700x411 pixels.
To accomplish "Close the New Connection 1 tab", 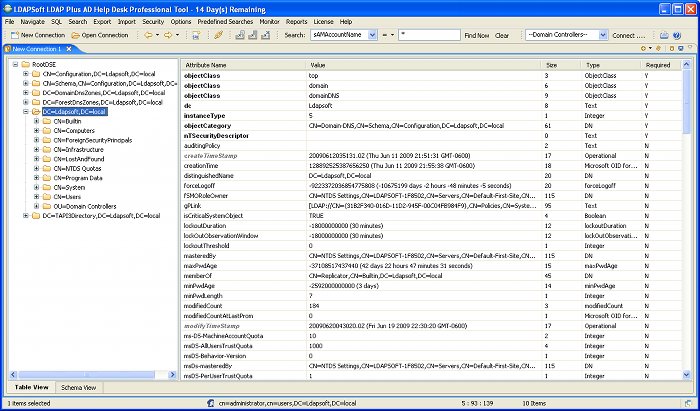I will pyautogui.click(x=67, y=48).
